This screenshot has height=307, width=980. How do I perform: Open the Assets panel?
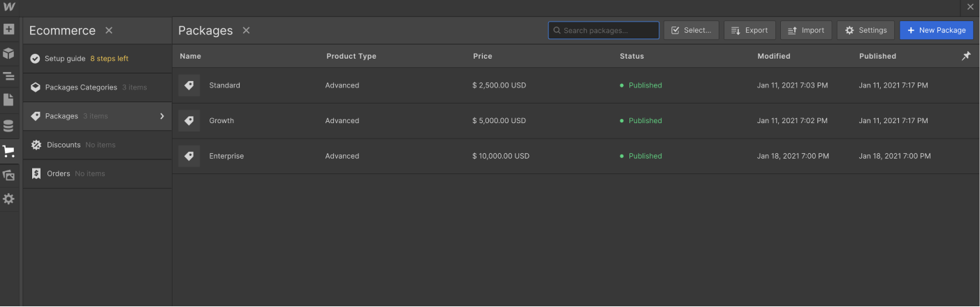tap(8, 175)
